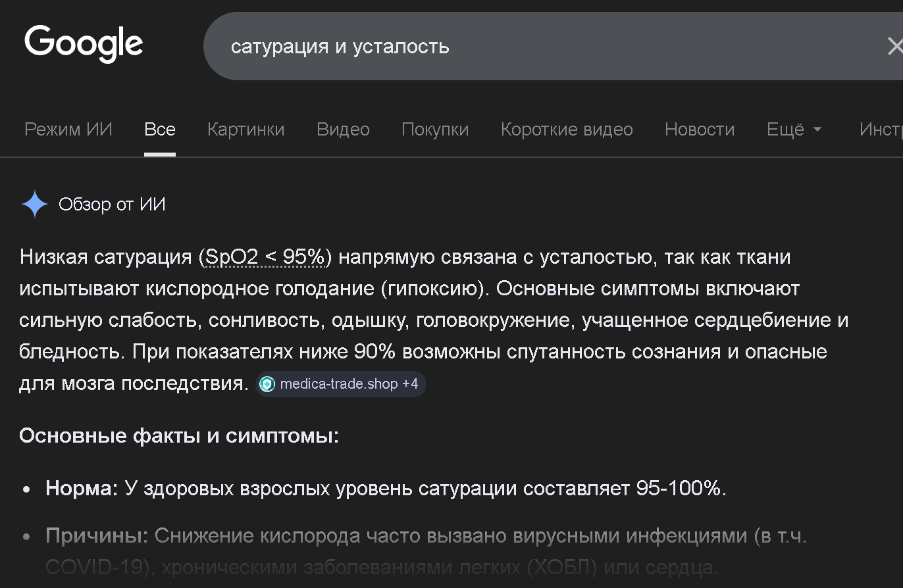Open the partially visible "Инстр…" tools button

881,130
